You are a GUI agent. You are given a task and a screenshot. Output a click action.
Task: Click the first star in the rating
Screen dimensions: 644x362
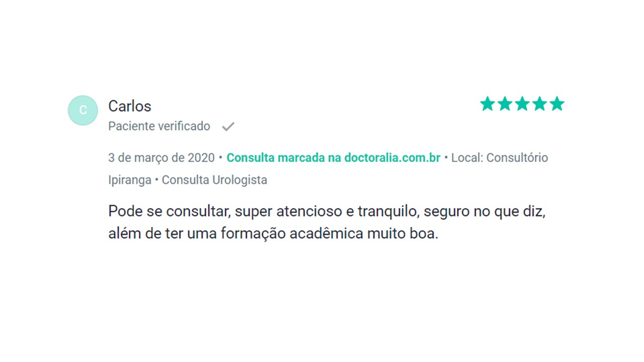point(487,104)
